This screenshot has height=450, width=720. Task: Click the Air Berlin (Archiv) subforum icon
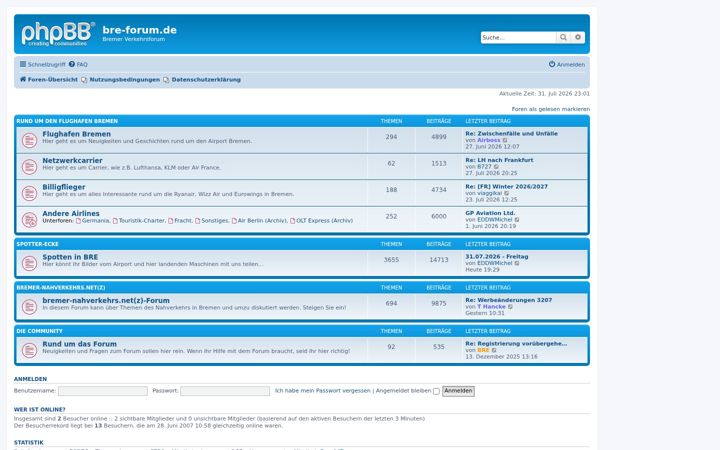pyautogui.click(x=234, y=221)
